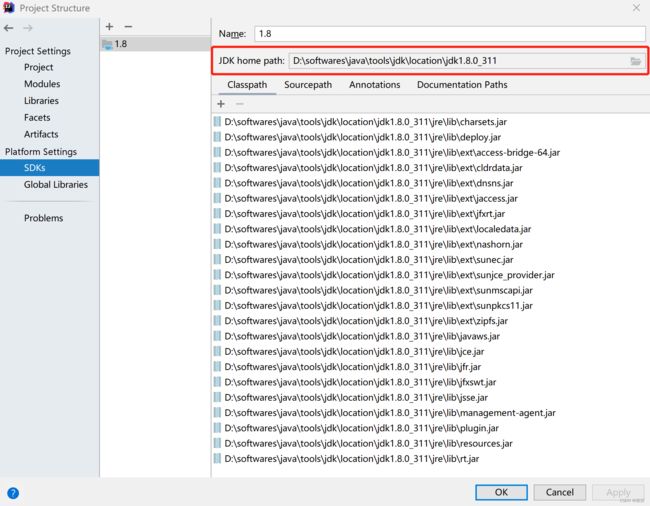
Task: Select the access-bridge-64.jar row
Action: (430, 153)
